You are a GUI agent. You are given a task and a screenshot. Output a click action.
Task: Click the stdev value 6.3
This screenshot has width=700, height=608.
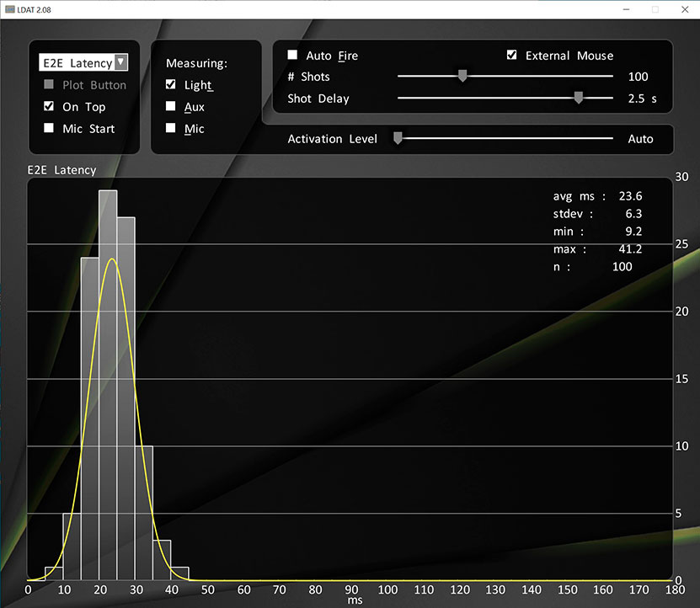pos(633,214)
